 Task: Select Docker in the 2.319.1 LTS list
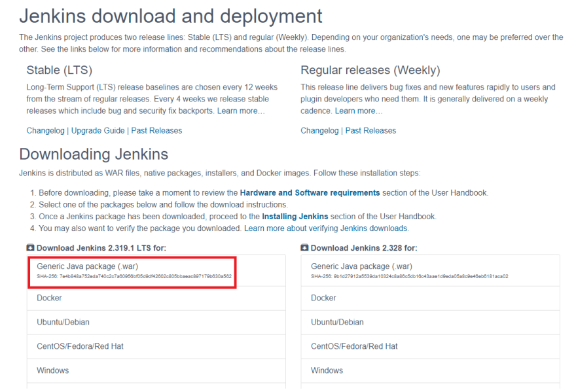coord(156,298)
